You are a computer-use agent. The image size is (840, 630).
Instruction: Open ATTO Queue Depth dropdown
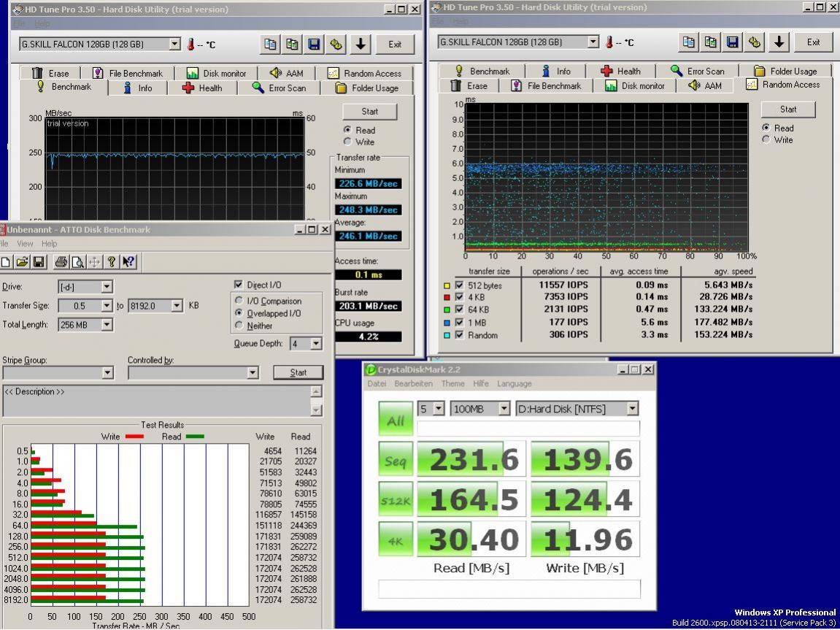317,343
